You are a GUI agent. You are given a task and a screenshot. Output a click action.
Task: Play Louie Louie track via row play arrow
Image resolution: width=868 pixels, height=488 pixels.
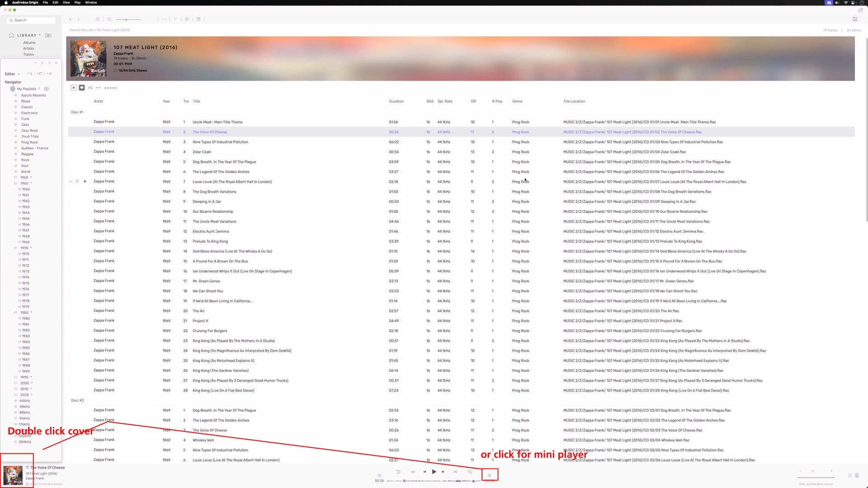[85, 182]
